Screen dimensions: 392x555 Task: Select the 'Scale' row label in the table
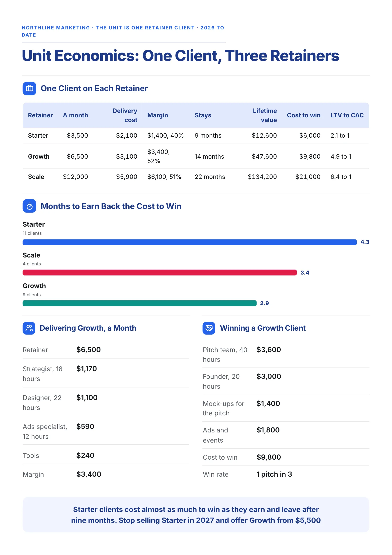tap(36, 177)
